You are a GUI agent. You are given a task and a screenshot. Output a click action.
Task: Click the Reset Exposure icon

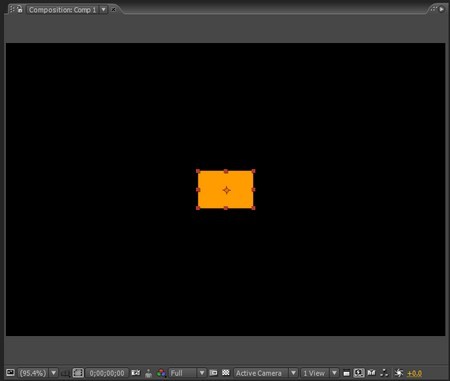click(399, 373)
